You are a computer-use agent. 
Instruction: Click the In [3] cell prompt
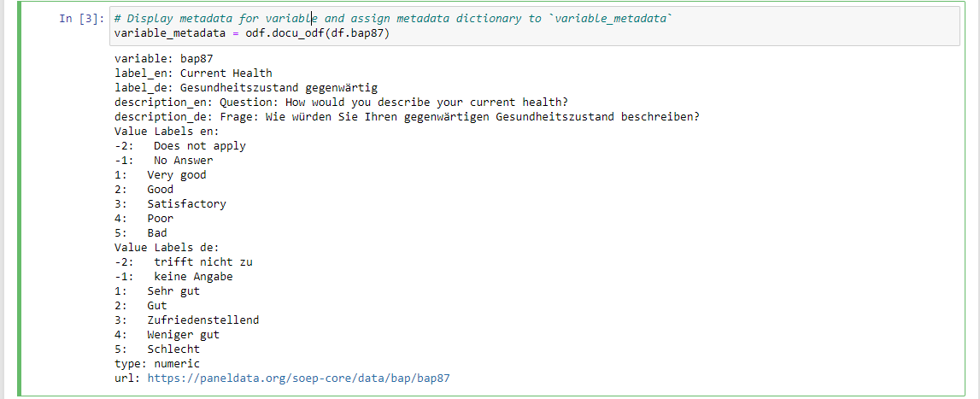78,18
